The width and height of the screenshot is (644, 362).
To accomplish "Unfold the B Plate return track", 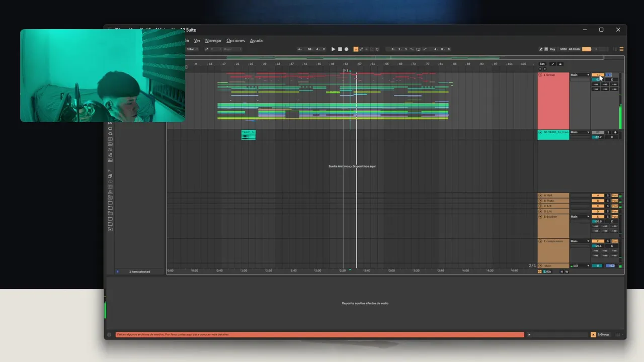I will tap(540, 201).
